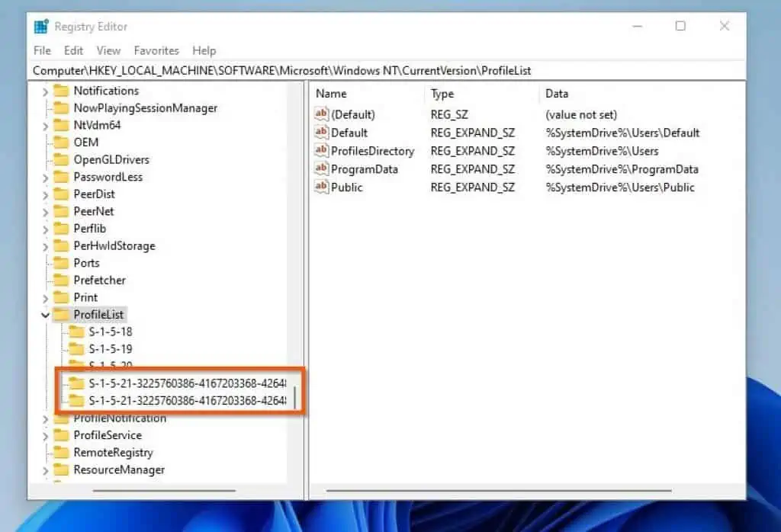Expand the PasswordLess key
The width and height of the screenshot is (781, 532).
point(46,177)
